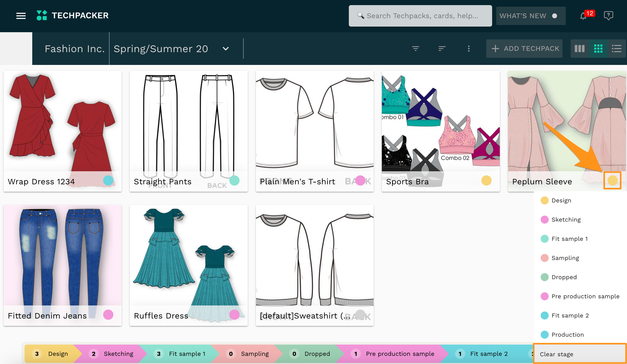This screenshot has height=364, width=627.
Task: Open the three-dot more options menu
Action: click(x=469, y=48)
